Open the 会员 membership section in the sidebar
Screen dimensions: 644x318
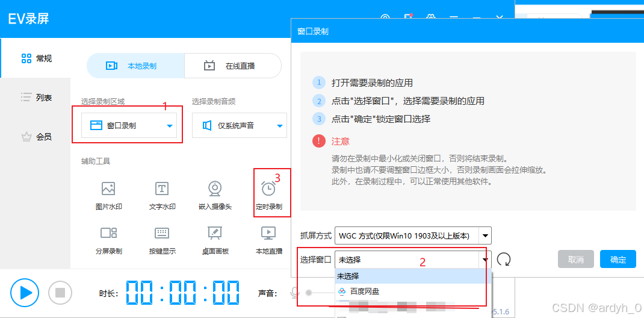36,137
